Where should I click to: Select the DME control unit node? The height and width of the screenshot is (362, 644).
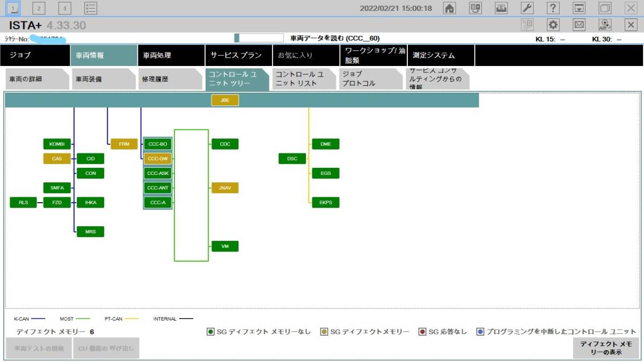326,144
